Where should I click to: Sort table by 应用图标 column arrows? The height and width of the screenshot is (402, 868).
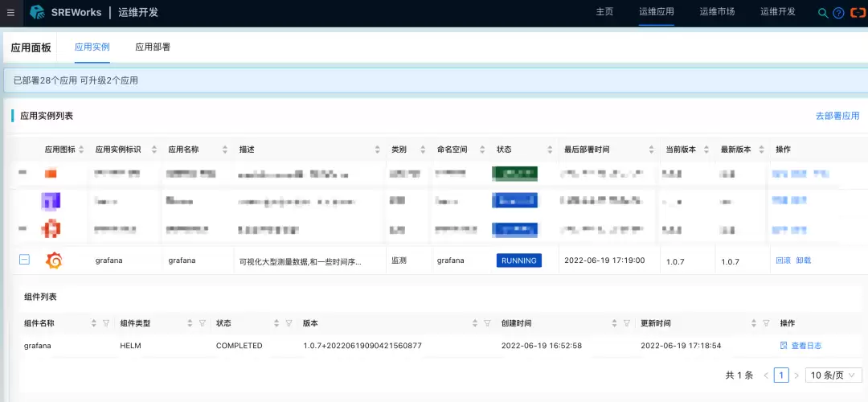(x=81, y=150)
